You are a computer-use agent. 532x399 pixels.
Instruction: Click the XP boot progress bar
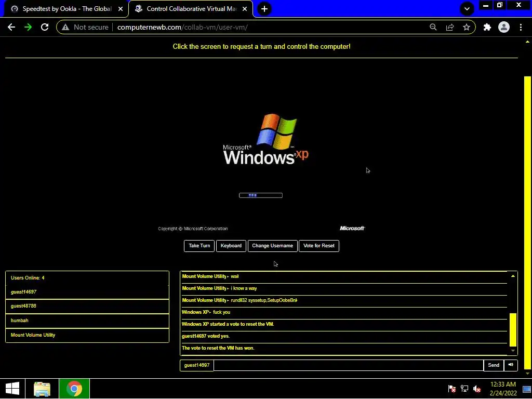point(261,195)
